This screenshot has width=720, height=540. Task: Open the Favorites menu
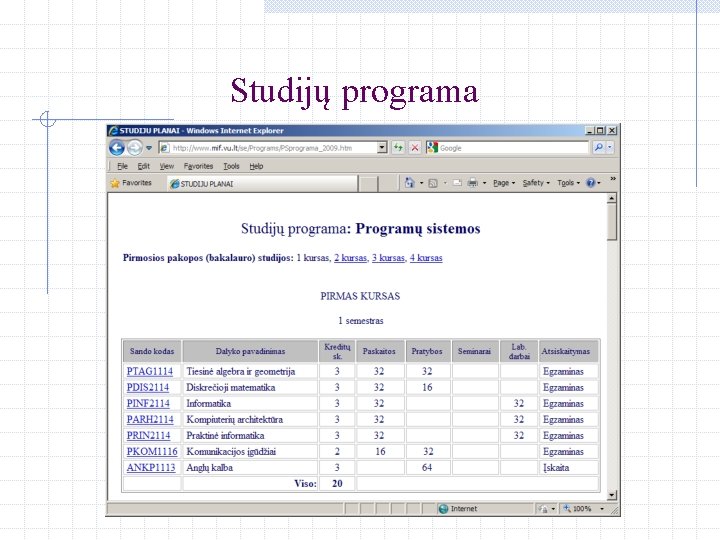(198, 166)
